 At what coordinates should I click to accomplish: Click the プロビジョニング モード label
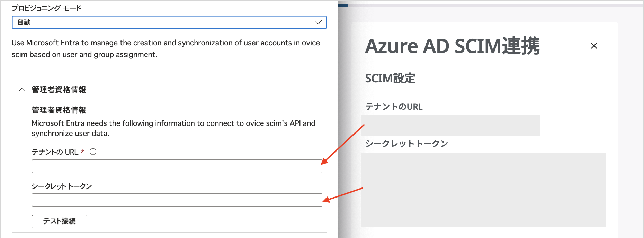46,8
